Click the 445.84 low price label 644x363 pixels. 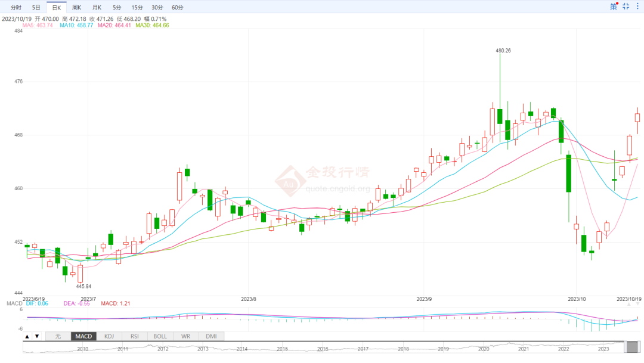[x=83, y=287]
